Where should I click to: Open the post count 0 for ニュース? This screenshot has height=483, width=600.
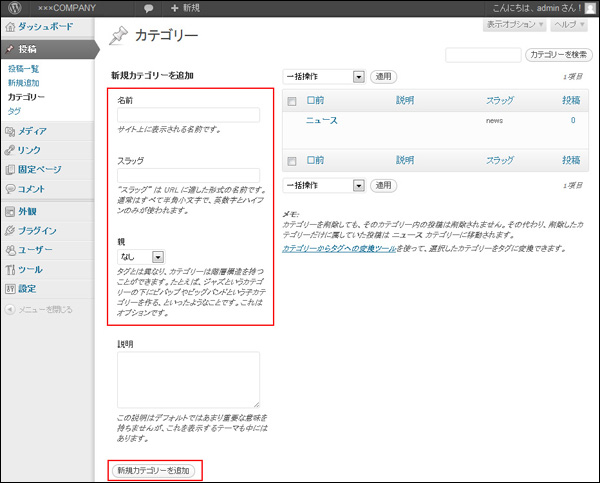tap(573, 121)
